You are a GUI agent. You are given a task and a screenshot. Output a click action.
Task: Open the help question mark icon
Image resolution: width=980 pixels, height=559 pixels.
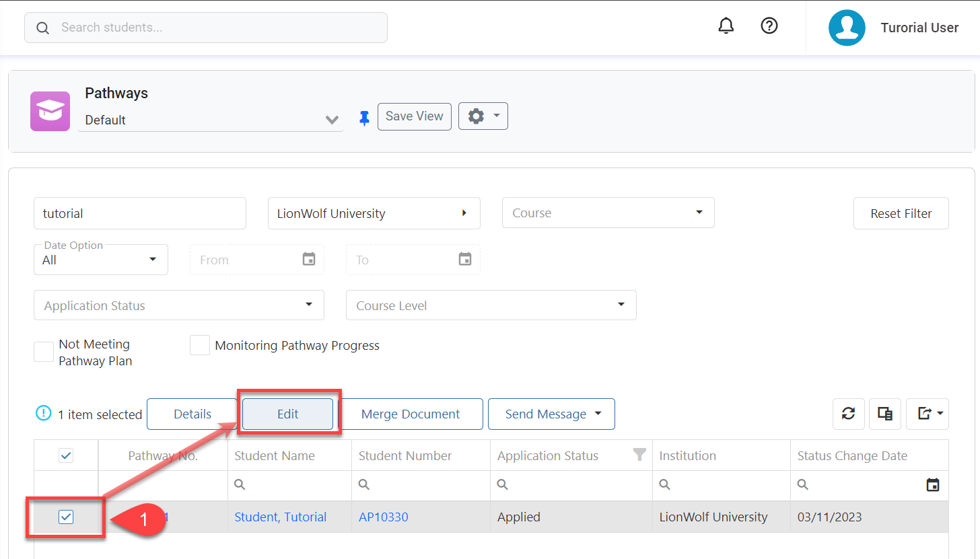(x=769, y=26)
